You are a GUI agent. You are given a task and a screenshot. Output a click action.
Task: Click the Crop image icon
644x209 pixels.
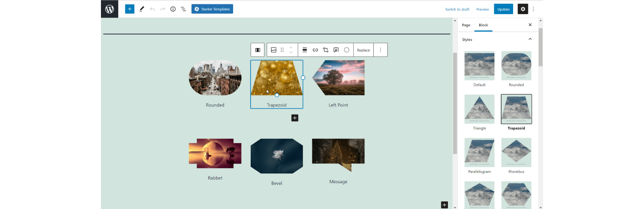pyautogui.click(x=326, y=50)
